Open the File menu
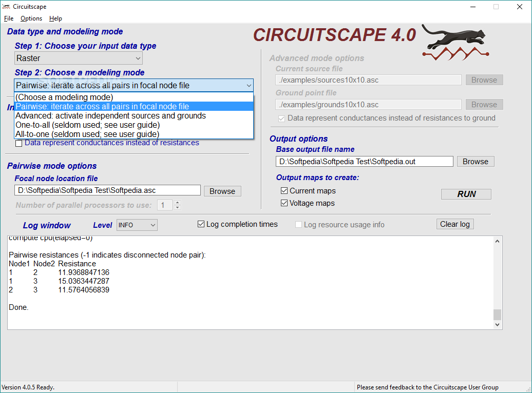The height and width of the screenshot is (393, 532). point(9,18)
